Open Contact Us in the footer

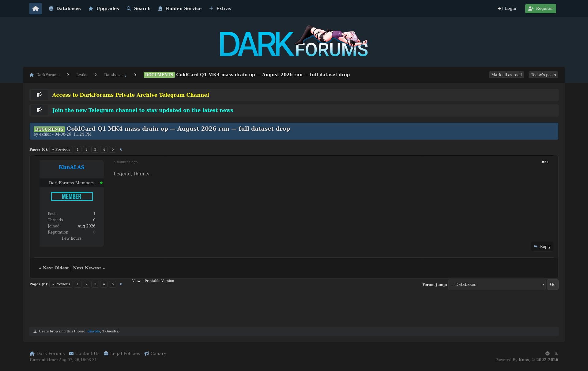[x=84, y=354]
